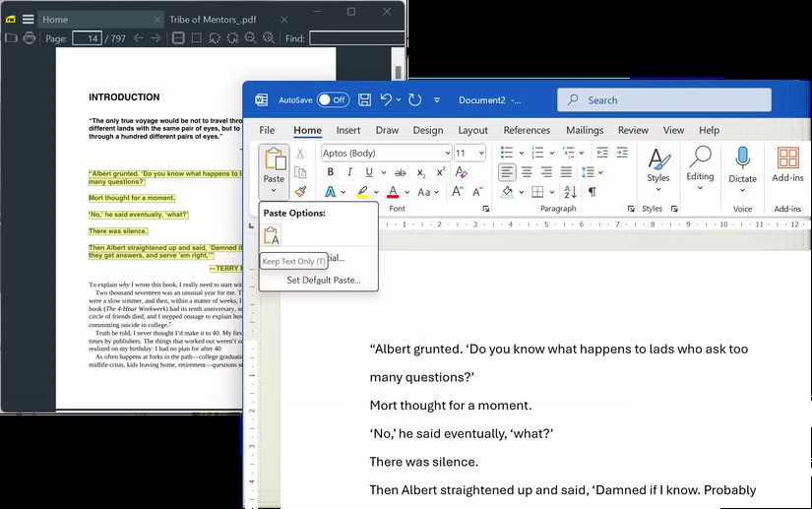Select the Keep Text Only paste option
Image resolution: width=812 pixels, height=509 pixels.
(273, 234)
